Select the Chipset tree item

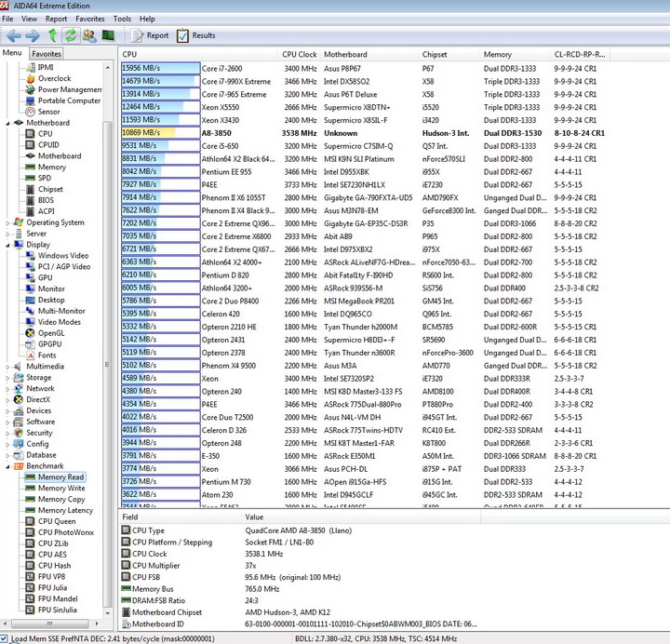pos(50,189)
